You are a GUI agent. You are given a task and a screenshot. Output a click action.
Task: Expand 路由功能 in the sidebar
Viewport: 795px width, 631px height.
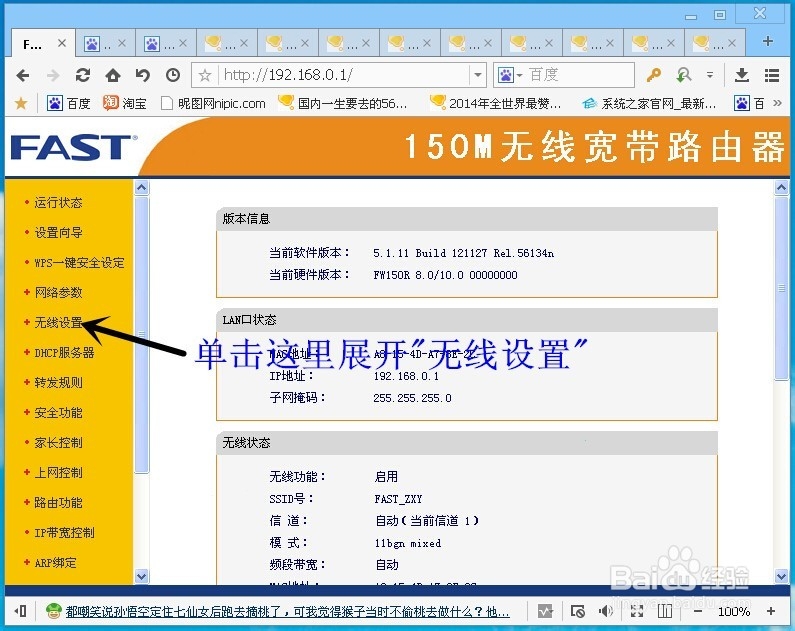click(58, 503)
